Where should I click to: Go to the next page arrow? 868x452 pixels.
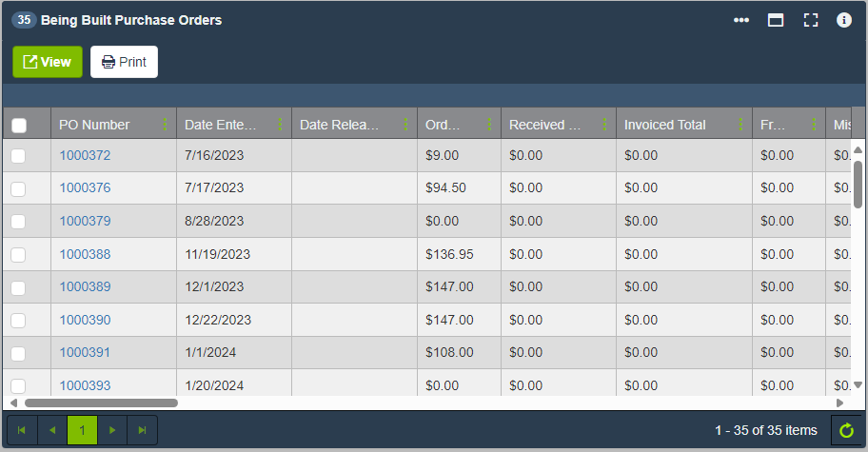[x=112, y=431]
